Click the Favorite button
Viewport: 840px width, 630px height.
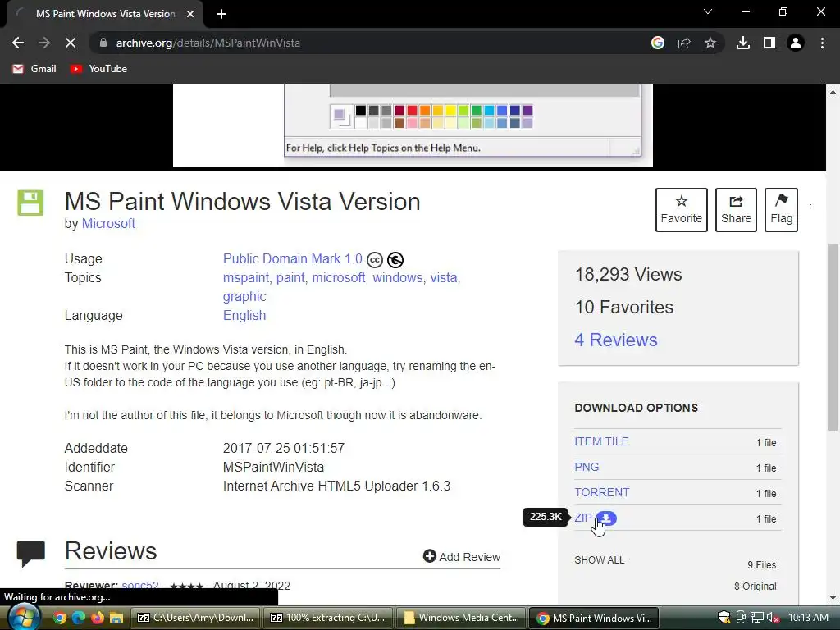click(x=682, y=210)
